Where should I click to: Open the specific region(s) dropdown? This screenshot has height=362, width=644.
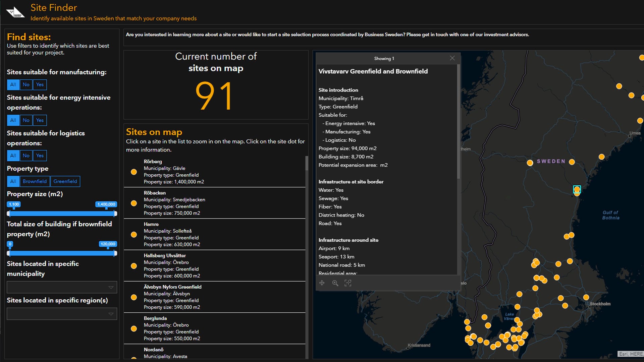tap(62, 314)
